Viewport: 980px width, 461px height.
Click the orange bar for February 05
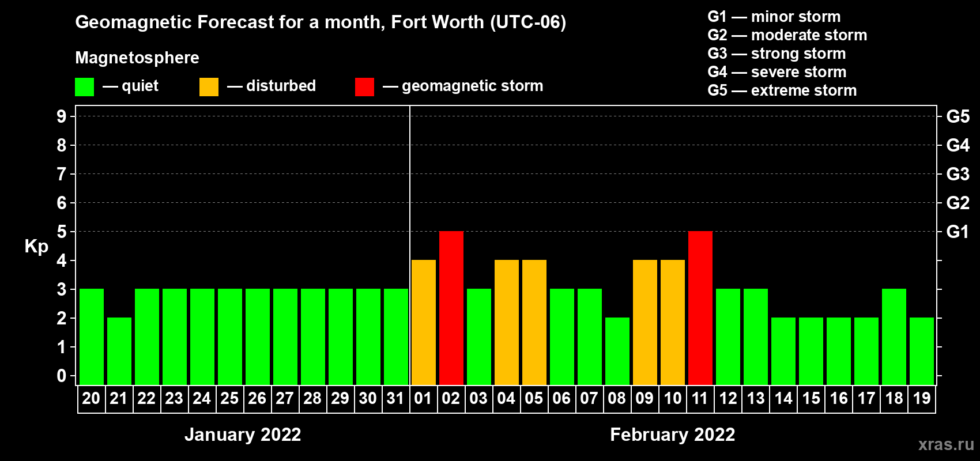tap(534, 322)
